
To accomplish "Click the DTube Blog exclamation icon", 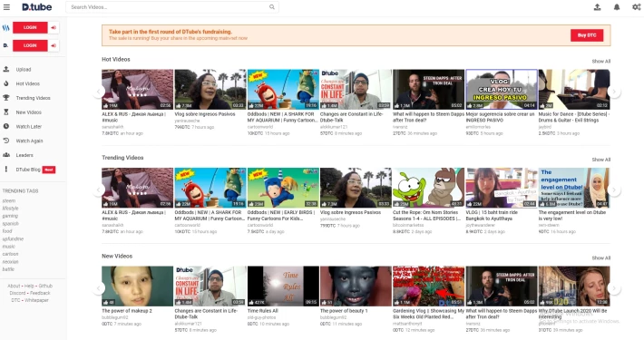I will (6, 170).
